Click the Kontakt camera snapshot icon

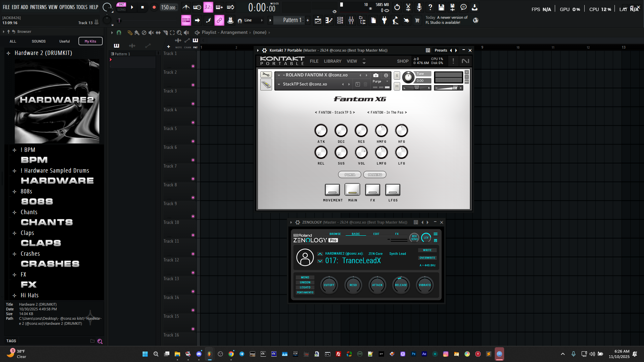pos(376,75)
